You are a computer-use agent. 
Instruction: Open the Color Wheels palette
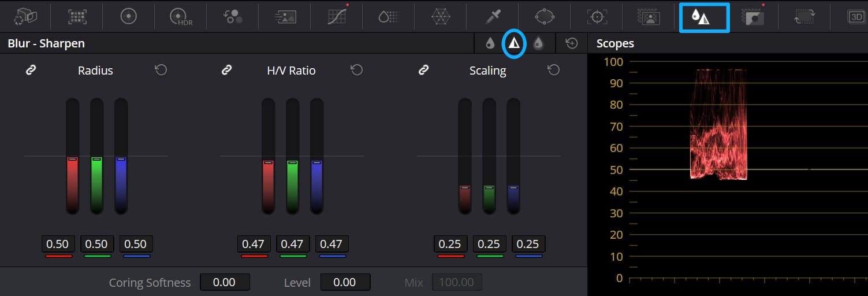pos(128,17)
